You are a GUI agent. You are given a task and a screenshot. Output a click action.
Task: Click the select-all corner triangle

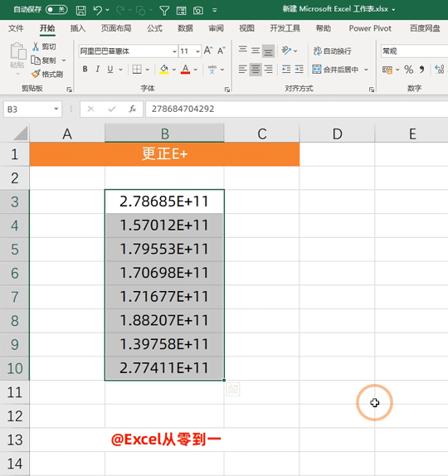[21, 134]
